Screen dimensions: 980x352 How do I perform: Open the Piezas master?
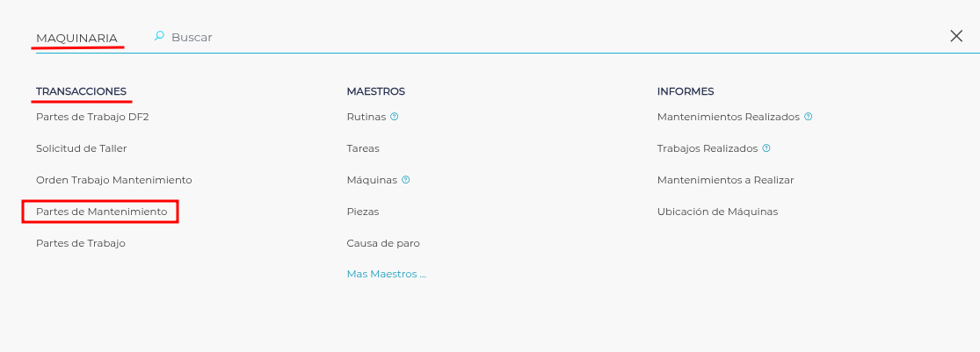click(x=363, y=212)
